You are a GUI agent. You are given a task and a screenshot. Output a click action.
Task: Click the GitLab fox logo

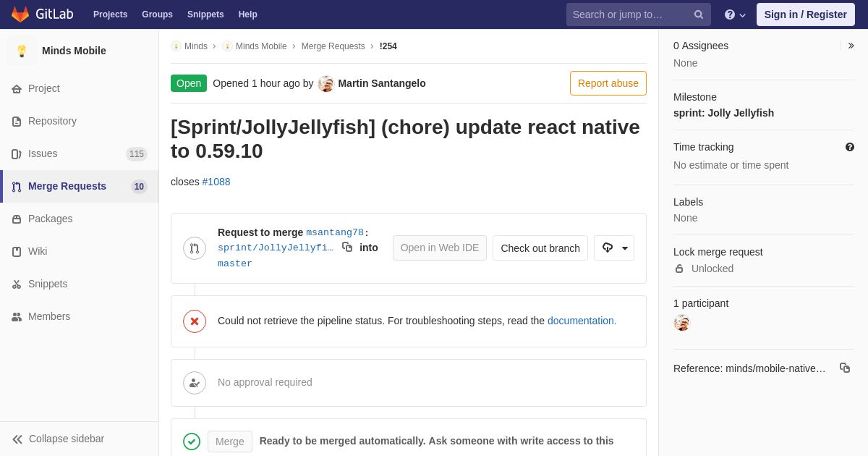tap(20, 14)
